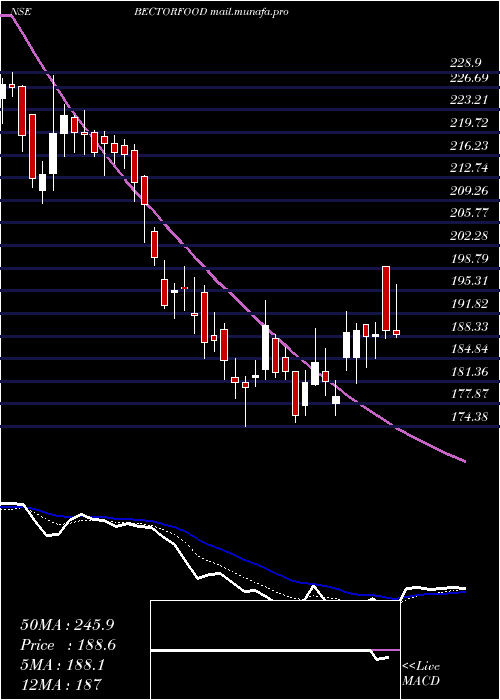Click the 5MA : 188.1 readout
500x700 pixels.
(62, 665)
